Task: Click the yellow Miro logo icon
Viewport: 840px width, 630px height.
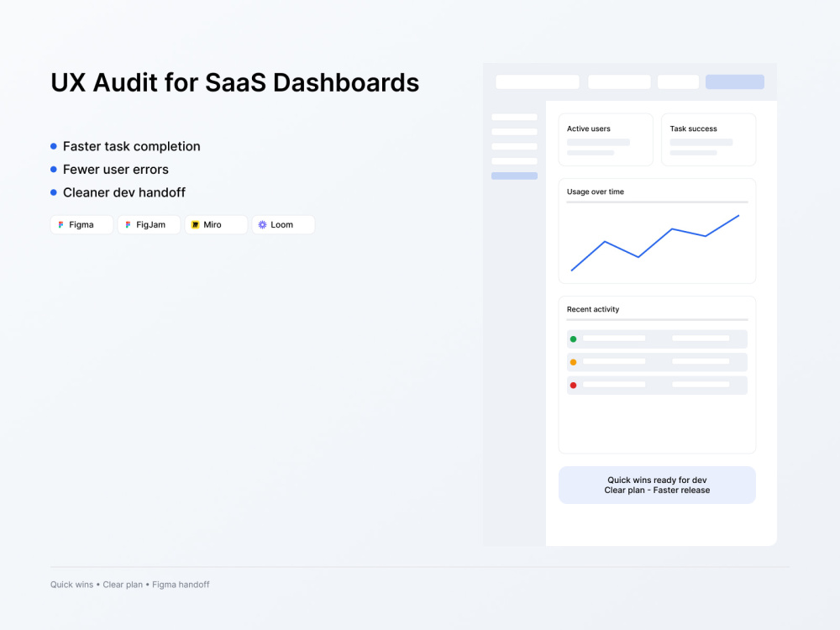Action: [195, 225]
